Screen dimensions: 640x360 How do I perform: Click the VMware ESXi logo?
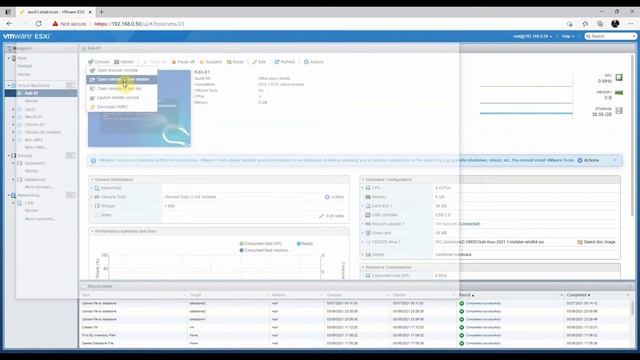click(x=27, y=36)
